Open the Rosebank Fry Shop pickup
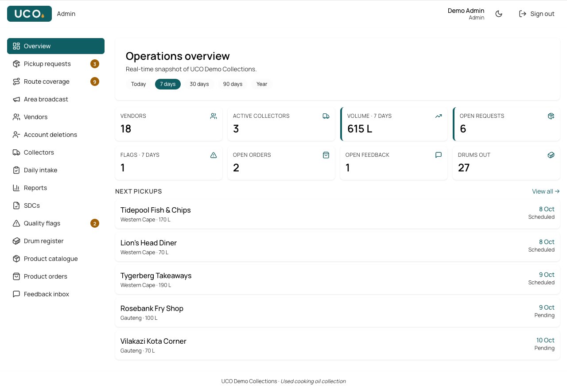567x392 pixels. coord(338,312)
